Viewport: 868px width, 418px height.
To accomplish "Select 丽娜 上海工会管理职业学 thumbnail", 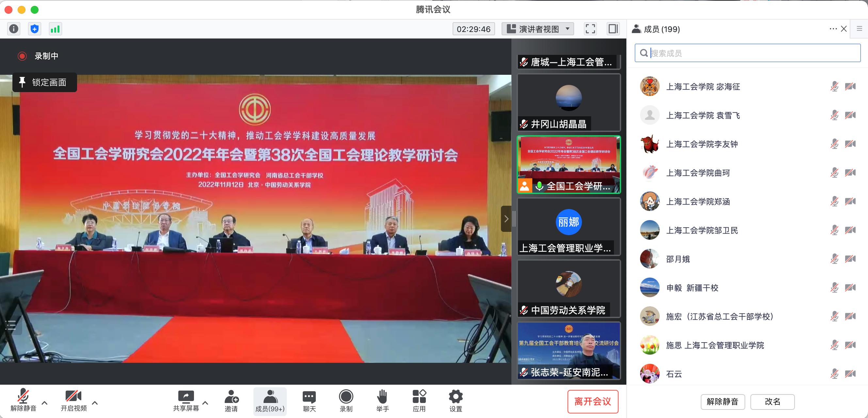I will [x=569, y=226].
